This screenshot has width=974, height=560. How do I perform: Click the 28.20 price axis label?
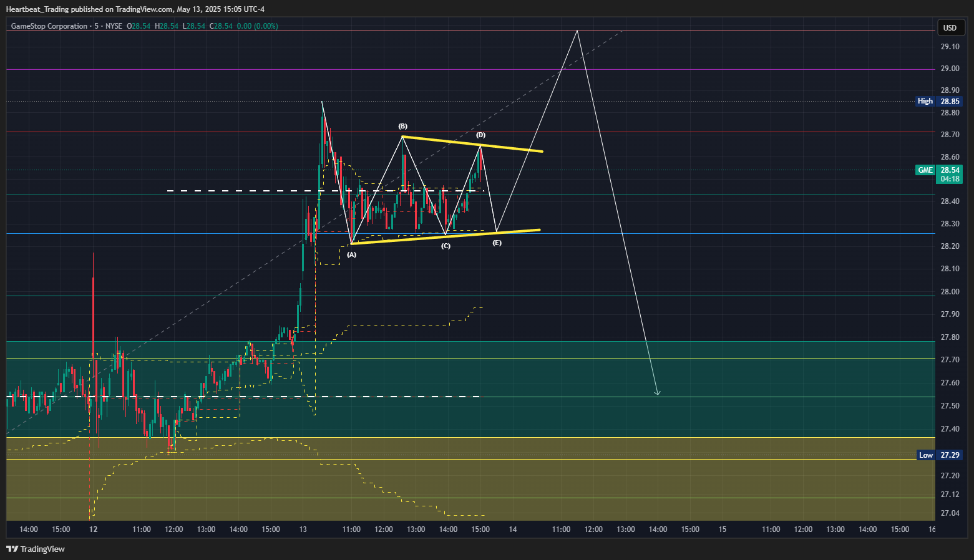click(x=950, y=246)
